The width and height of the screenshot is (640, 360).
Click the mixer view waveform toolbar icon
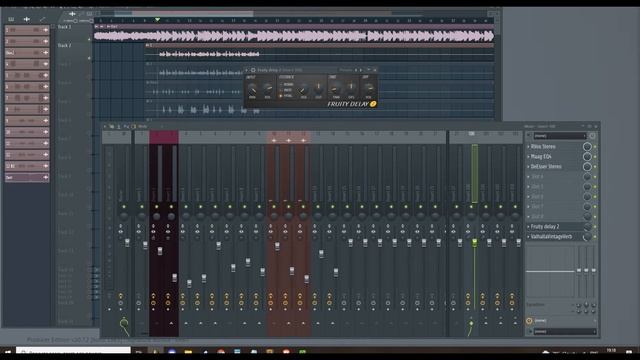click(112, 127)
